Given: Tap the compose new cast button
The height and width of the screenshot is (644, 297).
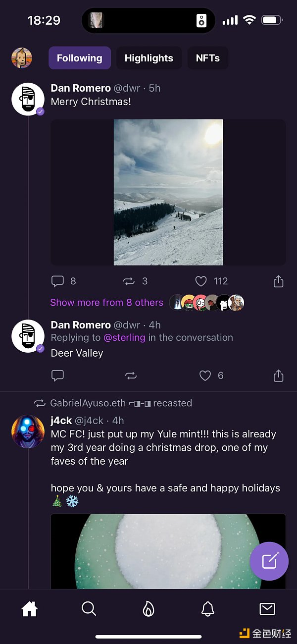Looking at the screenshot, I should coord(269,561).
